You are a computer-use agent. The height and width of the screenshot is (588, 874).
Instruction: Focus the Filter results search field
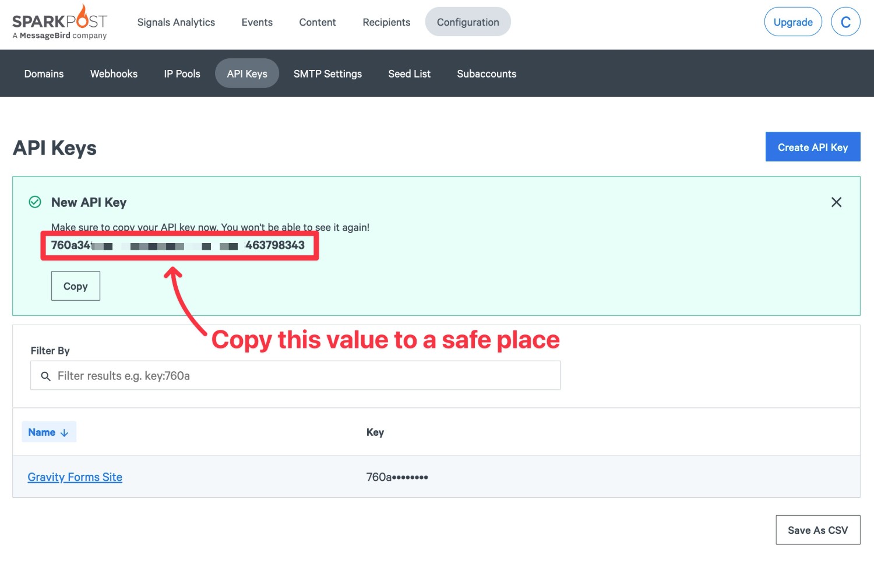pos(295,376)
